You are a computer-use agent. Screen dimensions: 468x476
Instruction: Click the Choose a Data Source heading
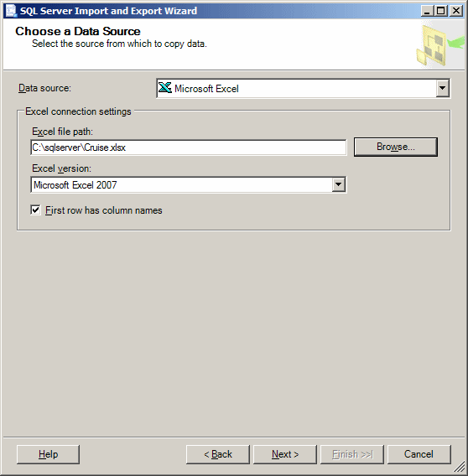coord(78,31)
